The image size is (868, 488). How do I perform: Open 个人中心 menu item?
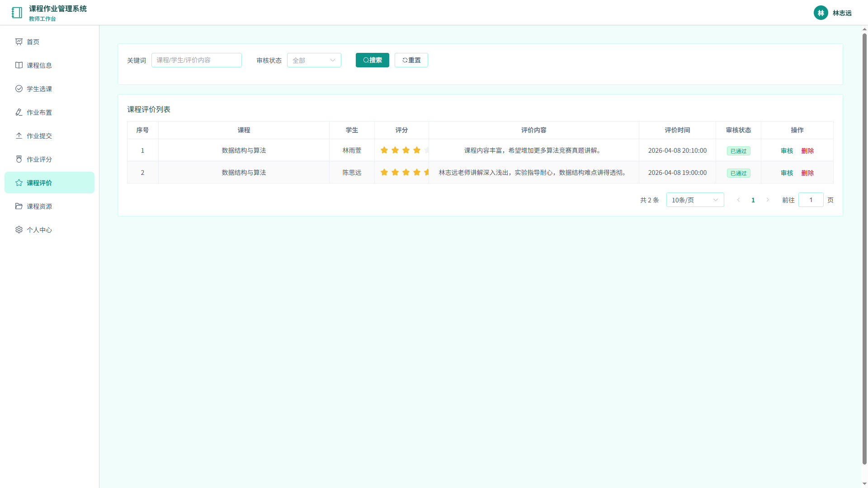(50, 230)
